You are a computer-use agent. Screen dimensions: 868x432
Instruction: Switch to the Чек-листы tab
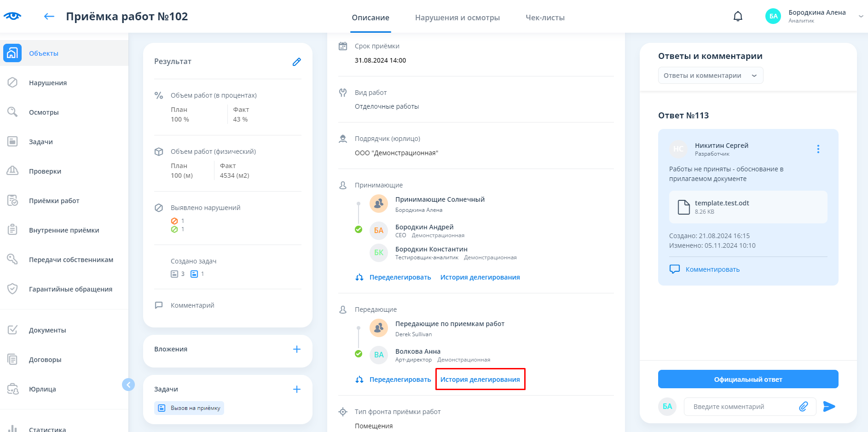pos(545,18)
